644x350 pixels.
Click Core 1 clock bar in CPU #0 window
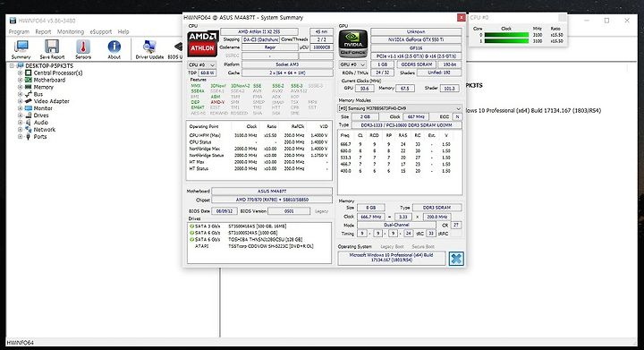506,41
